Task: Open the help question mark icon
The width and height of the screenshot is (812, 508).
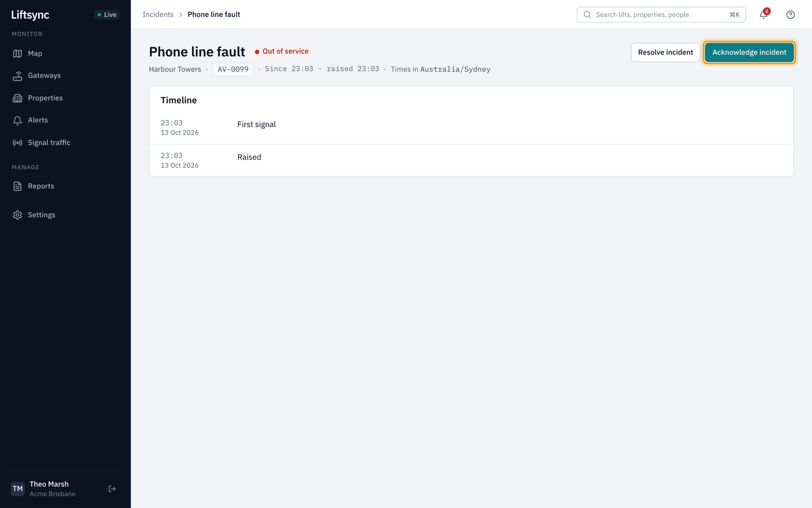Action: coord(791,15)
